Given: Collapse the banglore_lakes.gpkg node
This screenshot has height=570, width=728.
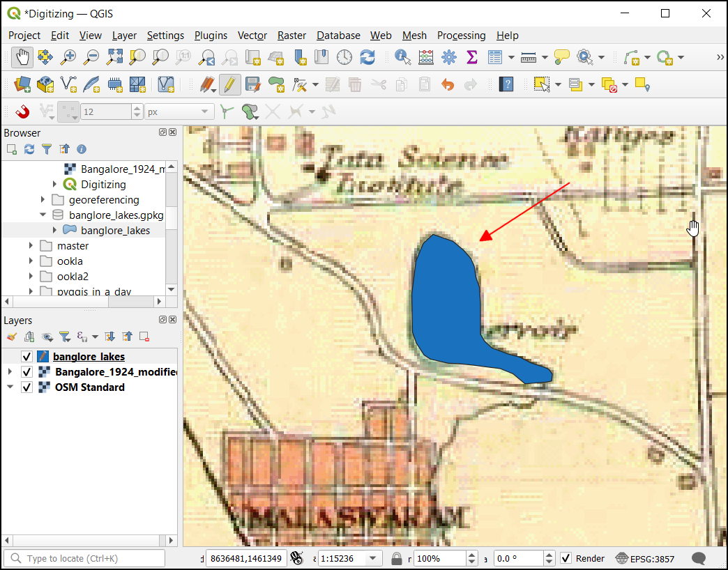Looking at the screenshot, I should [x=43, y=215].
